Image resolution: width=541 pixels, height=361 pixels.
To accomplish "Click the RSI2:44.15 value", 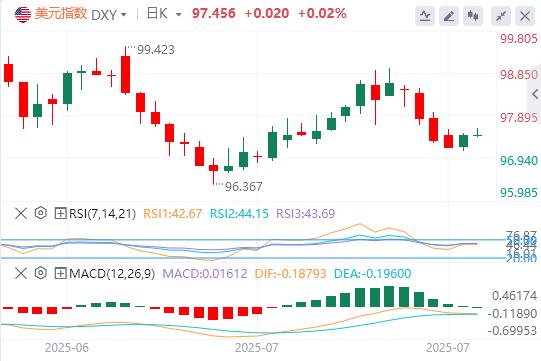I will [239, 214].
